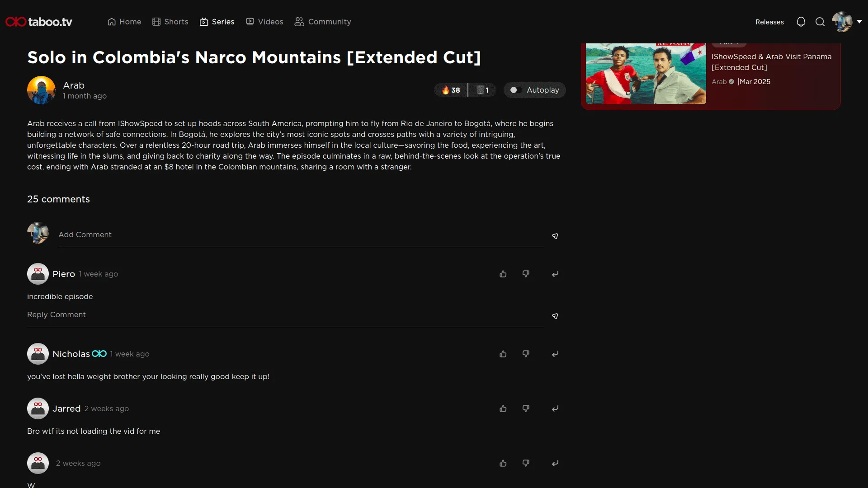Click the trash reaction with 1 count
Screen dimensions: 868x488
coord(482,90)
